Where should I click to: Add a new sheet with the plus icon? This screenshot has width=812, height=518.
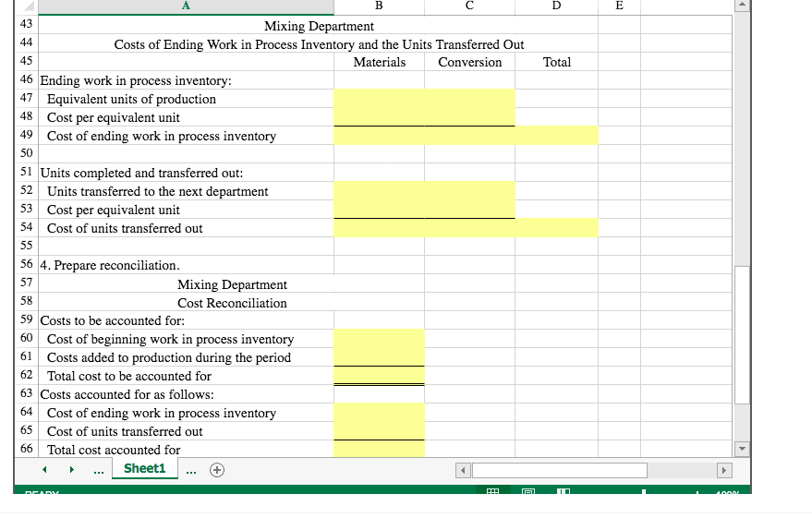(217, 470)
